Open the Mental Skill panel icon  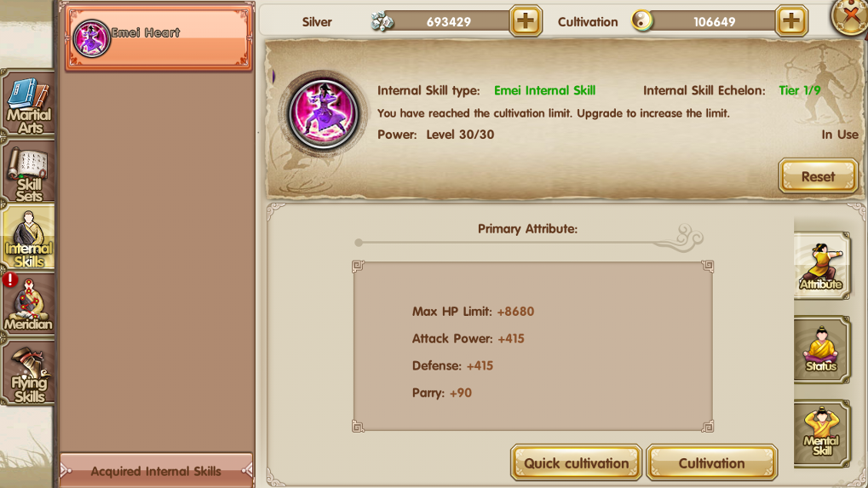point(821,433)
